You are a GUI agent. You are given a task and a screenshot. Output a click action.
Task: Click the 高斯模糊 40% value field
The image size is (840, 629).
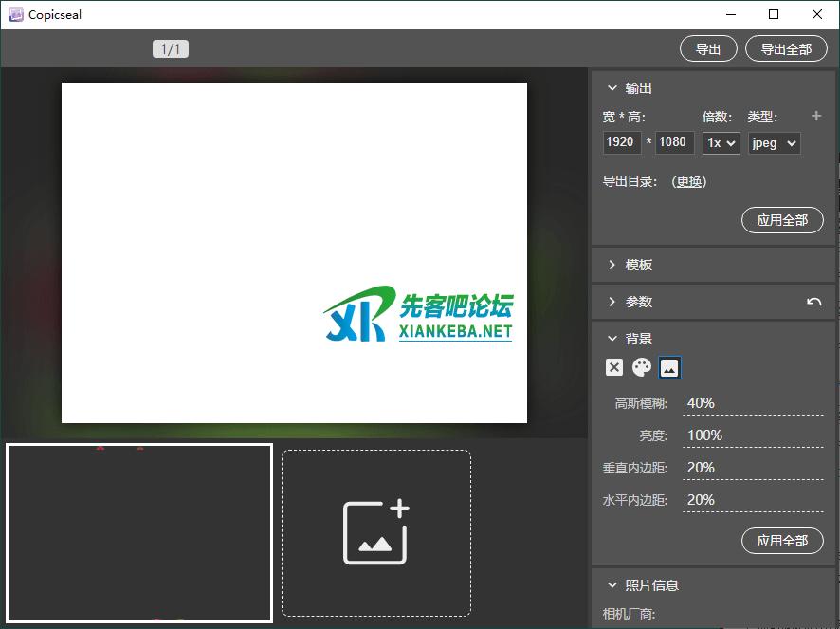tap(753, 403)
